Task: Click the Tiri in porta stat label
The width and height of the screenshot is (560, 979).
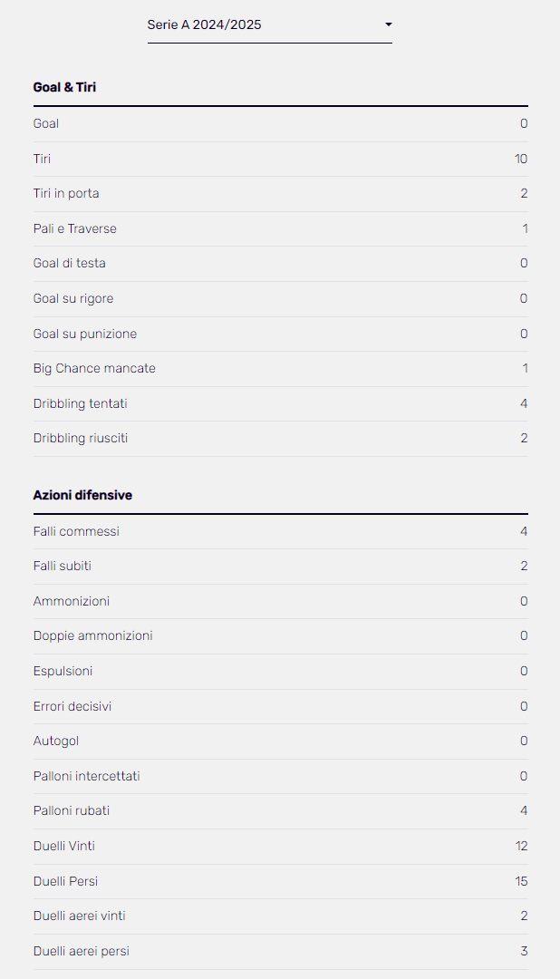Action: (x=66, y=194)
